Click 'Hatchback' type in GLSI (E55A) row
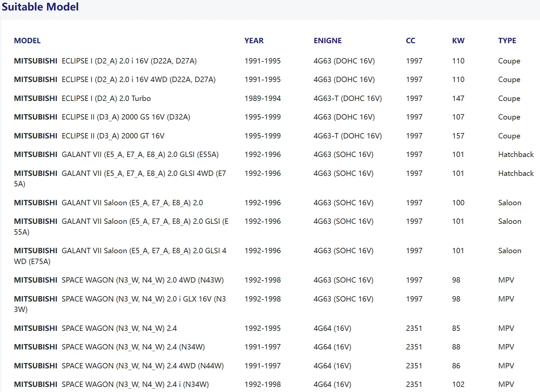Screen dimensions: 540x392 tap(516, 154)
